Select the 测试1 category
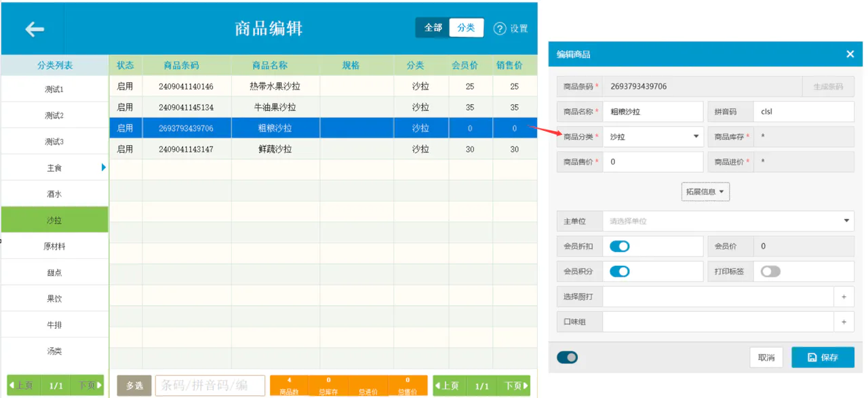The height and width of the screenshot is (398, 868). pyautogui.click(x=54, y=89)
